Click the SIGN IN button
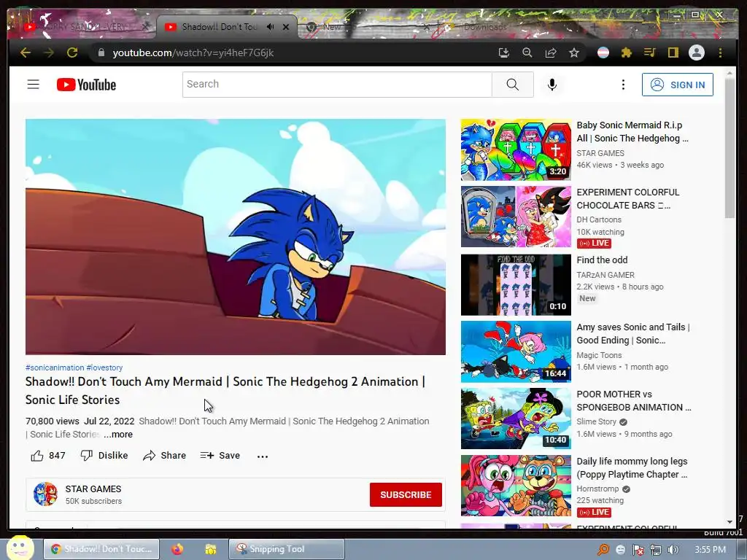This screenshot has width=747, height=560. pos(678,85)
